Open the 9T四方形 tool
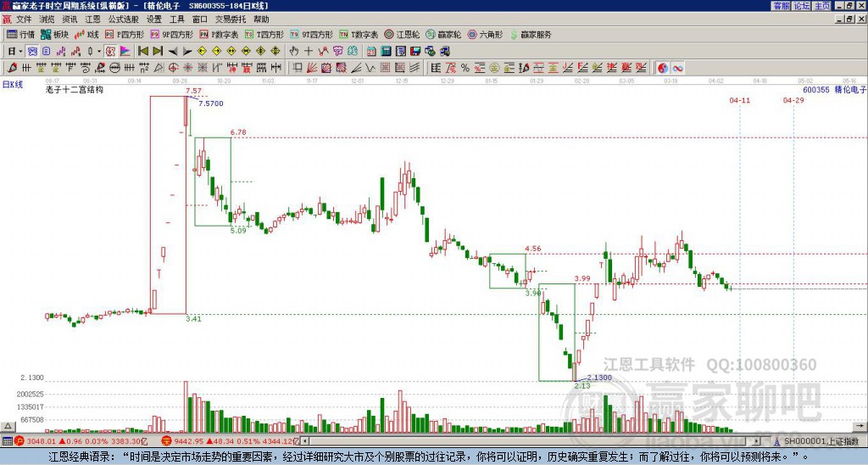 (311, 34)
